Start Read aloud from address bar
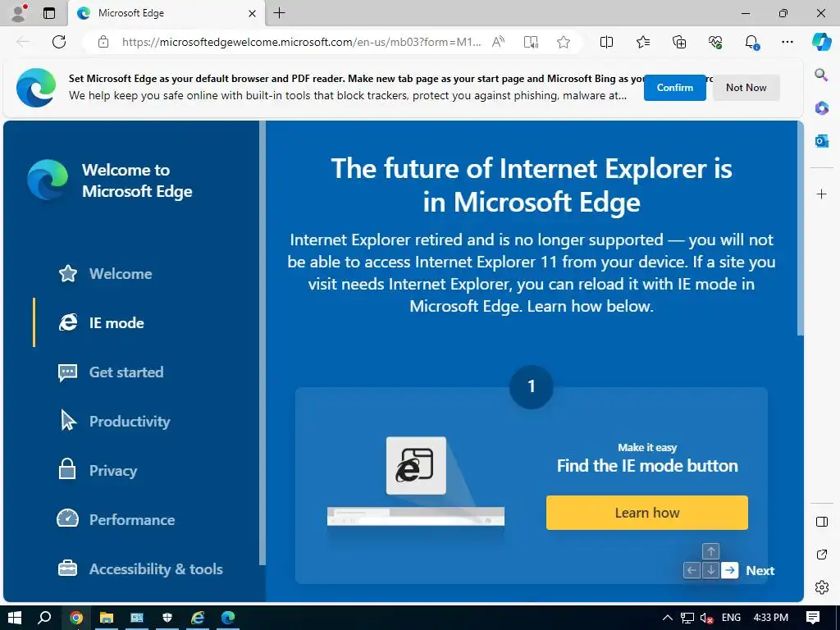The height and width of the screenshot is (630, 840). (x=498, y=42)
